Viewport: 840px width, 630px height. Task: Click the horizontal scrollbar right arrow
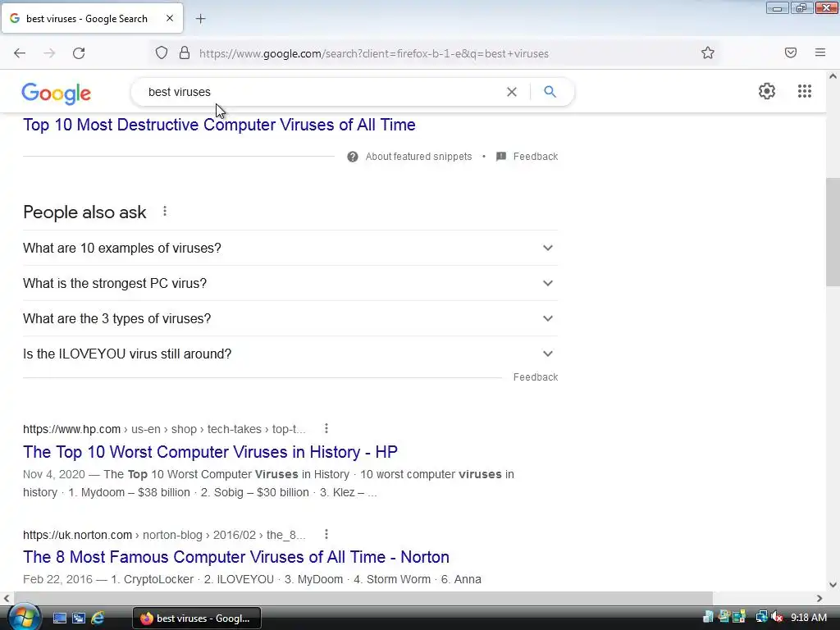tap(819, 598)
